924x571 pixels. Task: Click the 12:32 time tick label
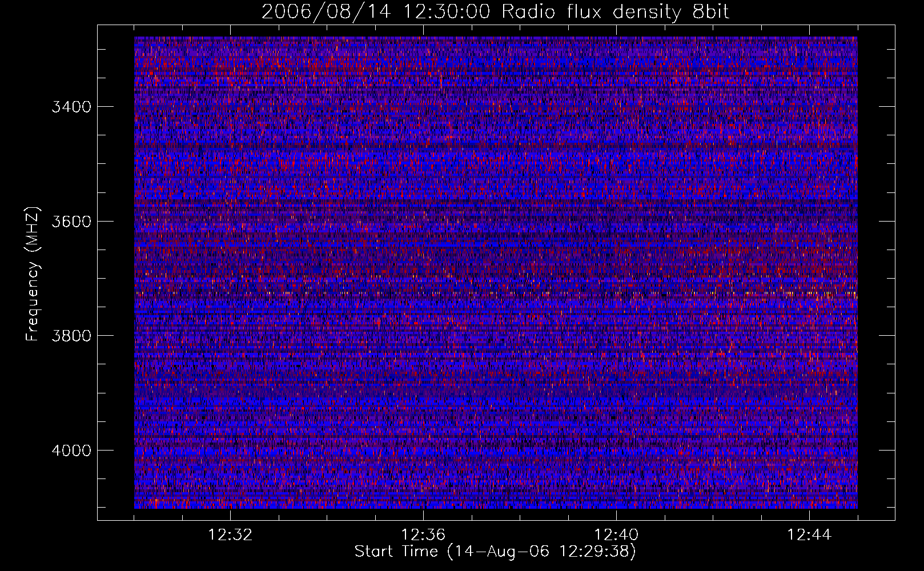click(x=230, y=535)
